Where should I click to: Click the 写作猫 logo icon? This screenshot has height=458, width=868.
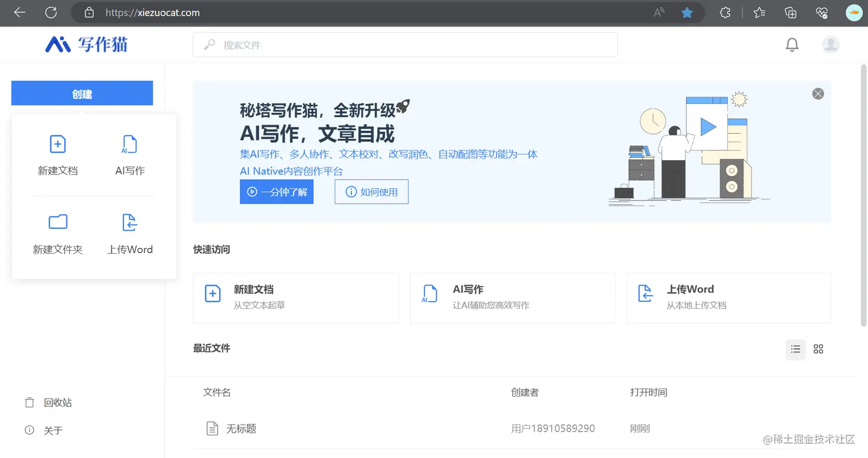tap(57, 44)
